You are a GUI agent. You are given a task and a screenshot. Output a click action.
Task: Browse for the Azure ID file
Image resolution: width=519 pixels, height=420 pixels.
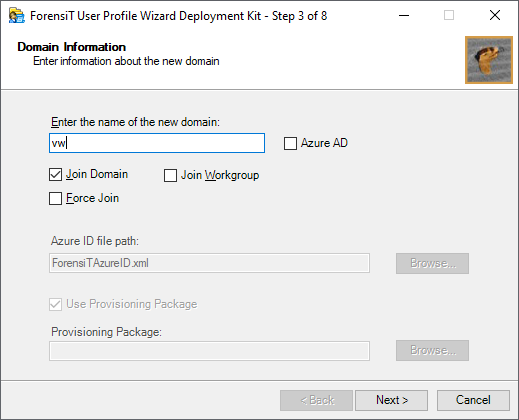[x=432, y=263]
